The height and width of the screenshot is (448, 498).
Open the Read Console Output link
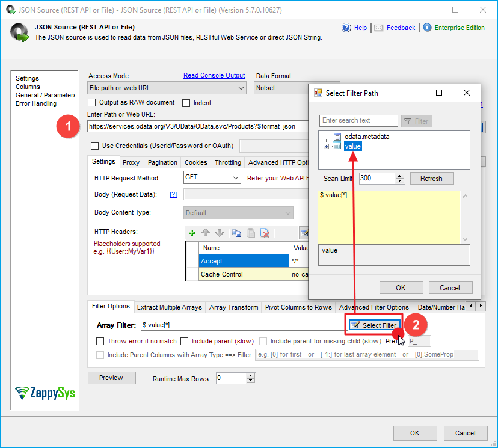tap(214, 76)
